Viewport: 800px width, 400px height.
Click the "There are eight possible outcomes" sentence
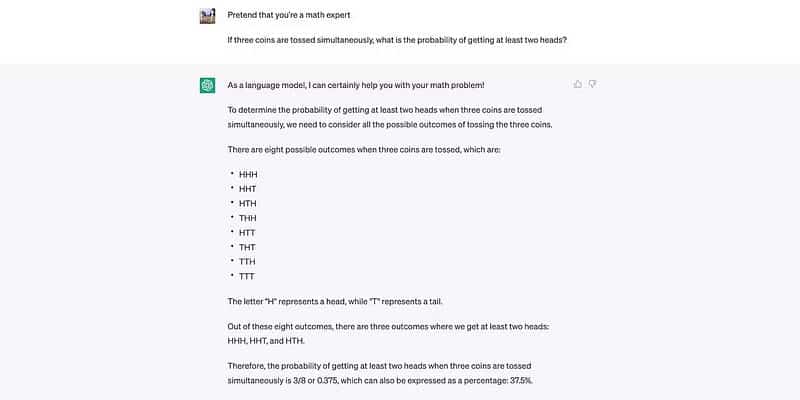pyautogui.click(x=363, y=149)
